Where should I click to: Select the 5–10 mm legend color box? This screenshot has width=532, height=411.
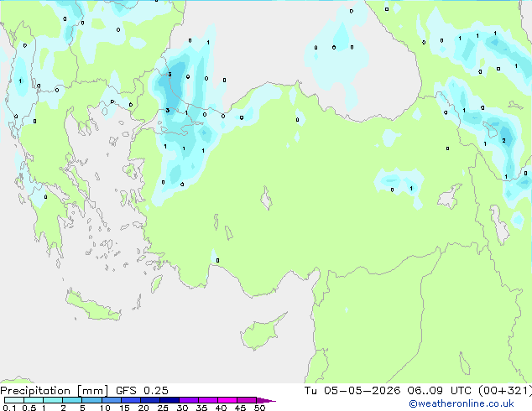(x=91, y=400)
